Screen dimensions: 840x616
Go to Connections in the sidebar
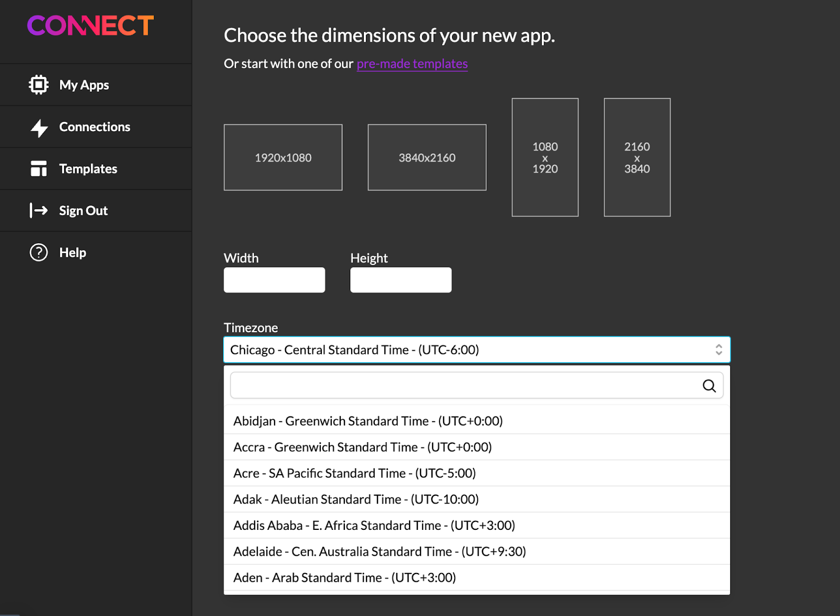pos(96,127)
